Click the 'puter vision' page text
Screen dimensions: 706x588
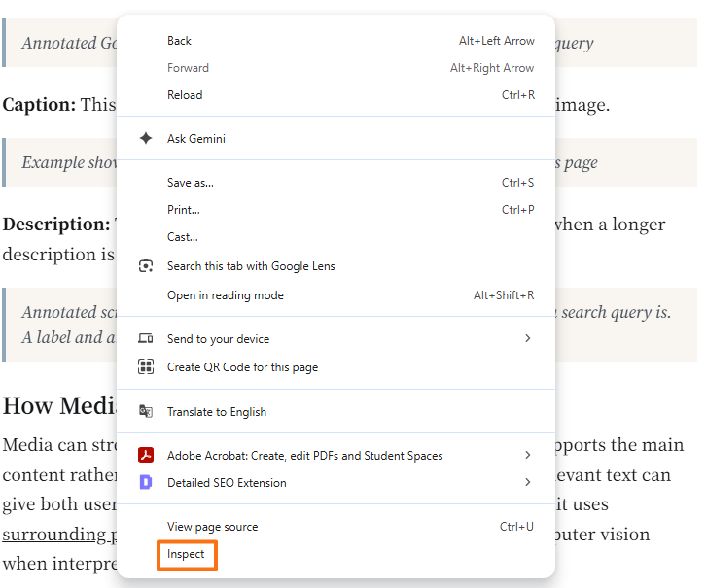pyautogui.click(x=603, y=534)
